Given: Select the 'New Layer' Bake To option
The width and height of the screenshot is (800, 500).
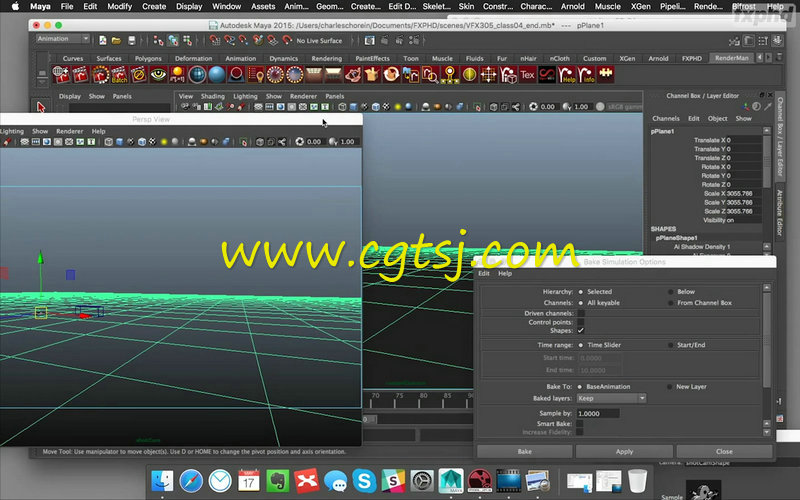Looking at the screenshot, I should tap(669, 387).
